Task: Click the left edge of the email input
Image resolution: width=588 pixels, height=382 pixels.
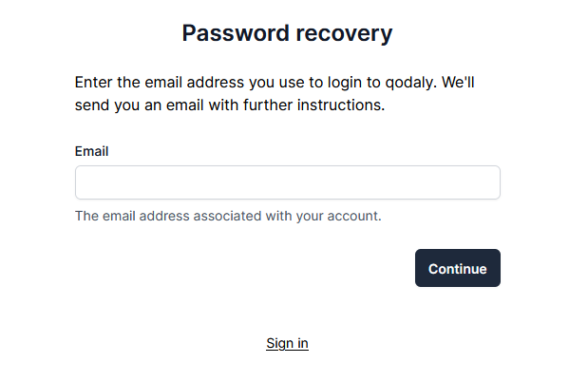Action: (x=85, y=182)
